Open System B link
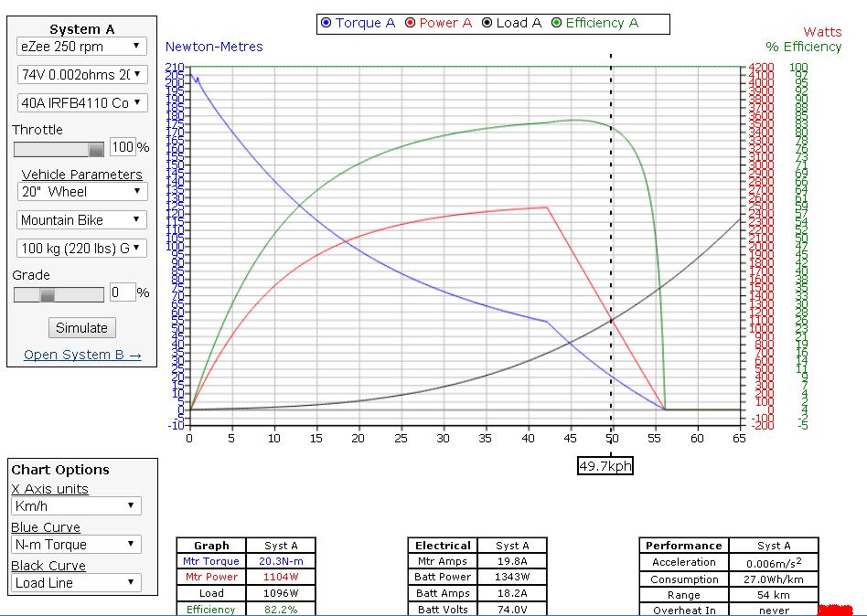 82,355
